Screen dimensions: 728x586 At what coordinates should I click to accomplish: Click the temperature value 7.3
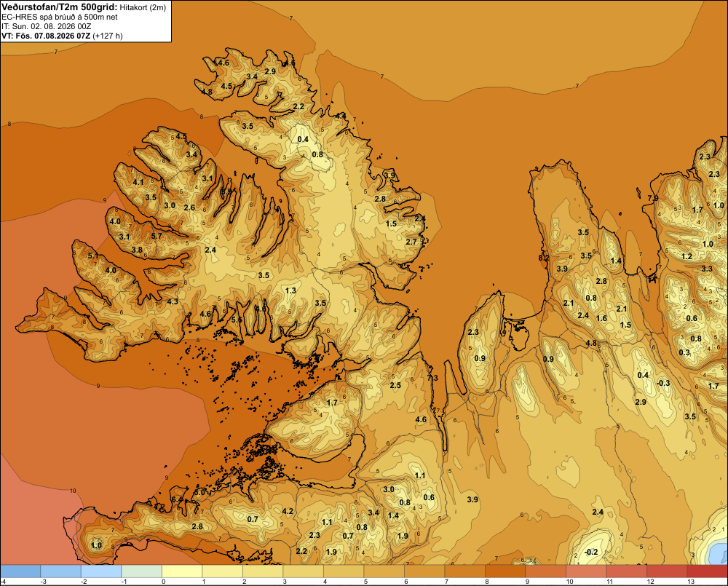432,378
